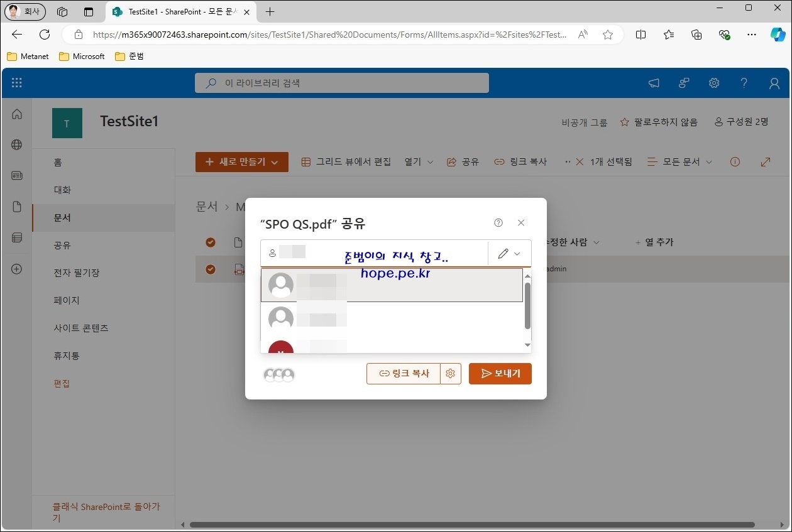Open browser split screen icon
792x532 pixels.
[641, 35]
